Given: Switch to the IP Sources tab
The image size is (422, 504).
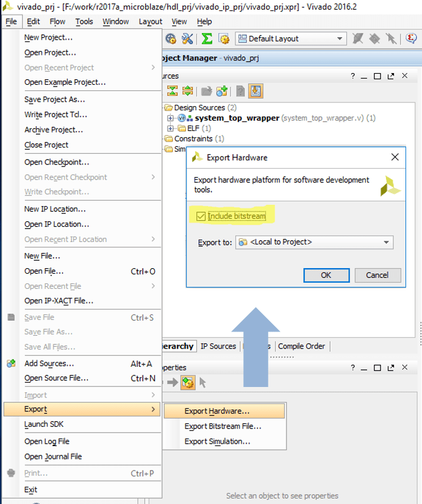Looking at the screenshot, I should (218, 346).
